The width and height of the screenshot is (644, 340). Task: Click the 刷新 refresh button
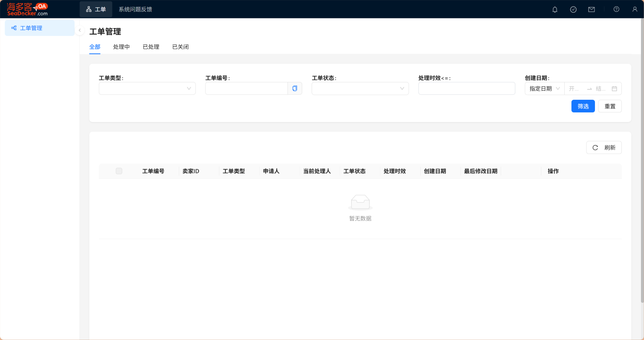pyautogui.click(x=604, y=148)
